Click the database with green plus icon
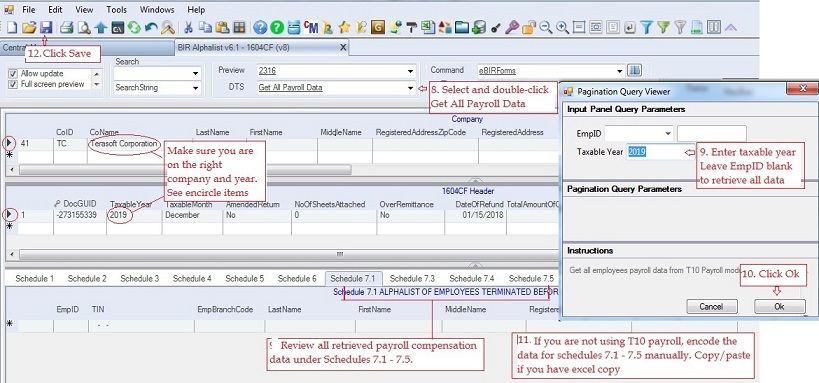 [478, 27]
